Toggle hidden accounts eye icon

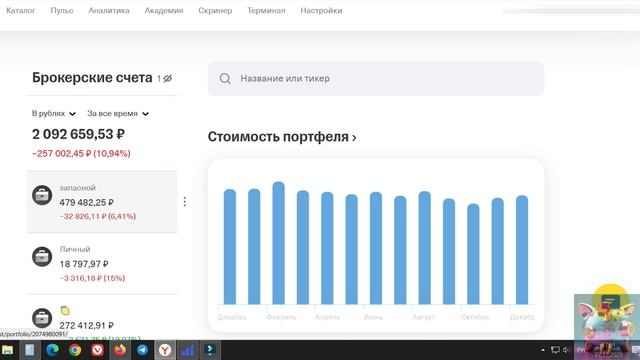[x=167, y=78]
